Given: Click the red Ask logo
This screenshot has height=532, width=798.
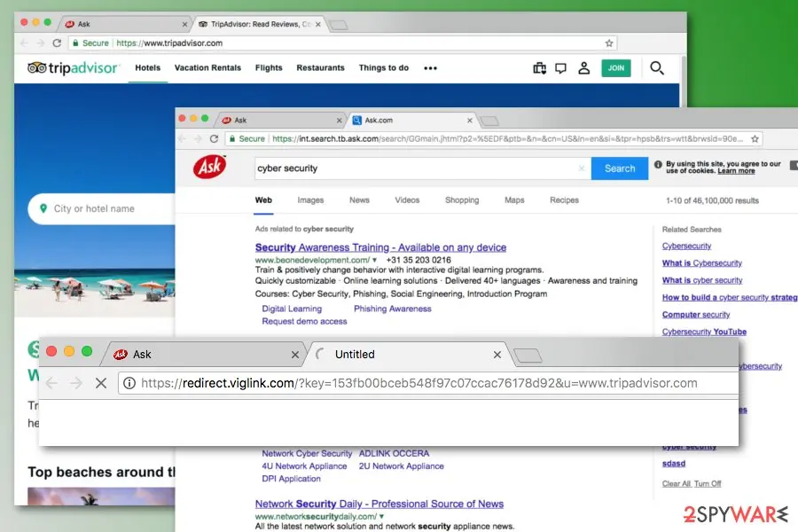Looking at the screenshot, I should click(x=209, y=167).
